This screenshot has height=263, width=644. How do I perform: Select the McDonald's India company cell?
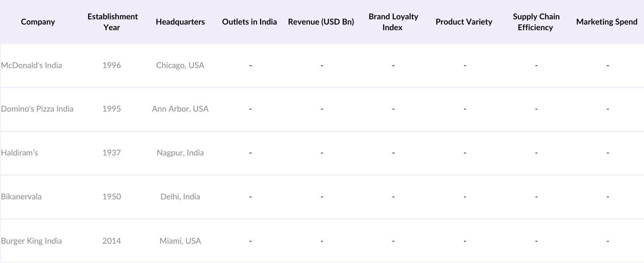(x=31, y=65)
